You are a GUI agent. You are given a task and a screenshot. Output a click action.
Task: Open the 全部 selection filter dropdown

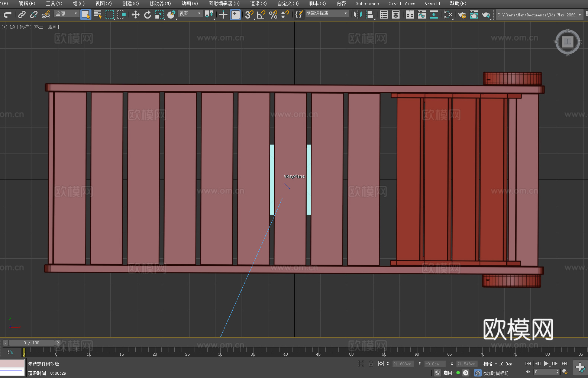[x=67, y=13]
